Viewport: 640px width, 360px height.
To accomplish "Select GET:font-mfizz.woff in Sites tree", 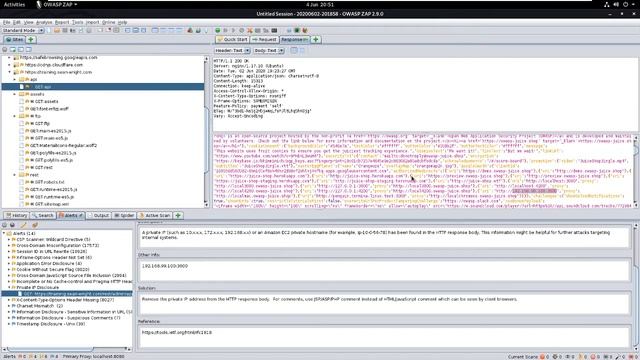I will point(49,109).
